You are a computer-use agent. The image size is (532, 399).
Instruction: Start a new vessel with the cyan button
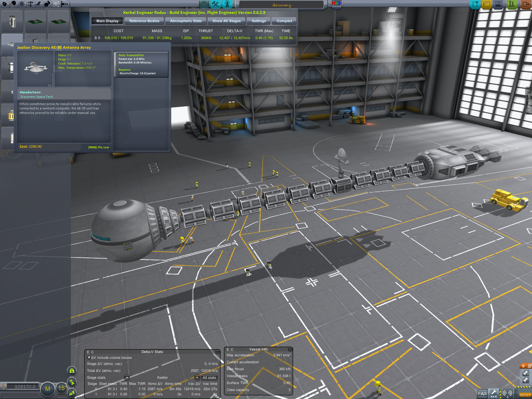(475, 4)
